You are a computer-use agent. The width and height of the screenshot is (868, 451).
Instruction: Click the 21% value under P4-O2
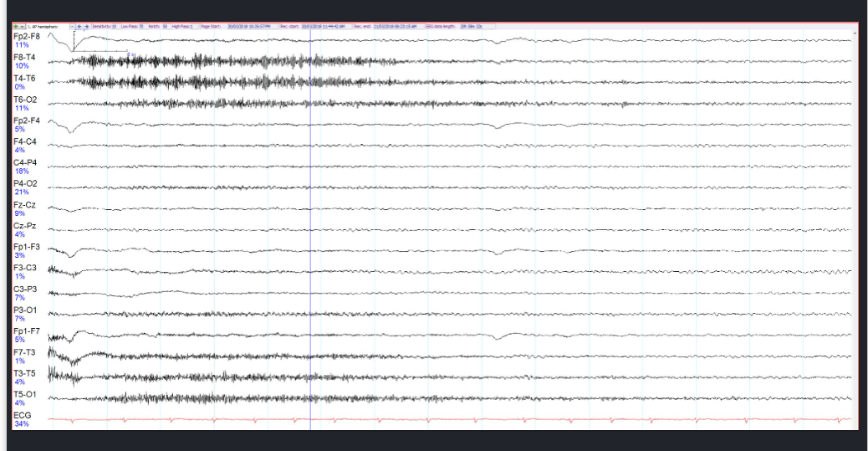click(x=22, y=192)
